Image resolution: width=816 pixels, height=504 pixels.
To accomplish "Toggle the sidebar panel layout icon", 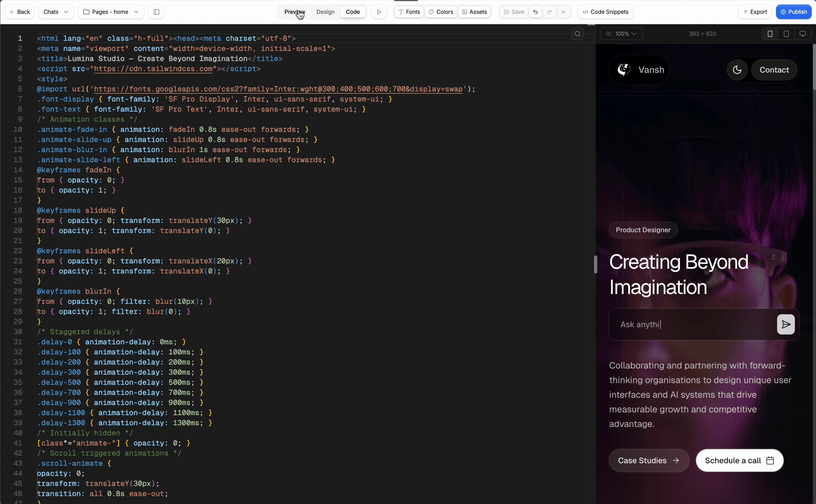I will (x=156, y=12).
